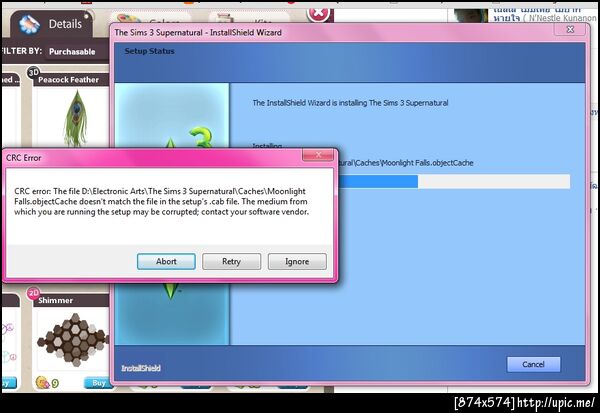Select the Peacock Feather item thumbnail

coord(76,118)
